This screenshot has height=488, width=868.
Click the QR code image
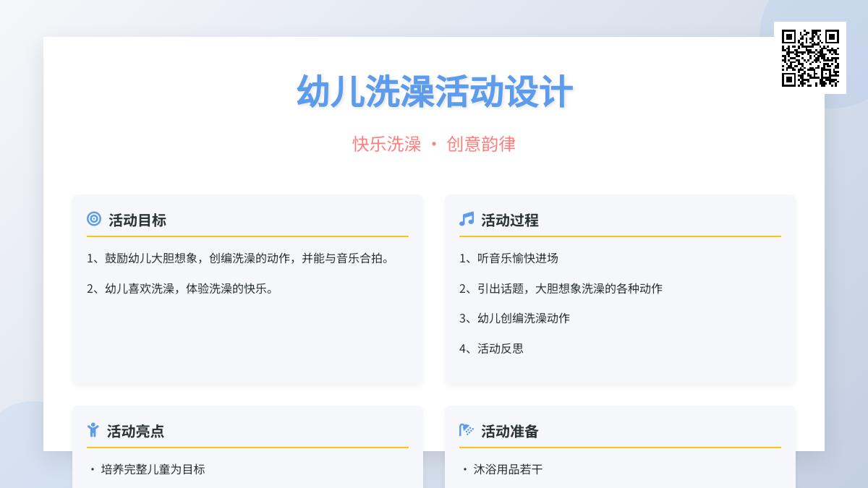(x=810, y=58)
